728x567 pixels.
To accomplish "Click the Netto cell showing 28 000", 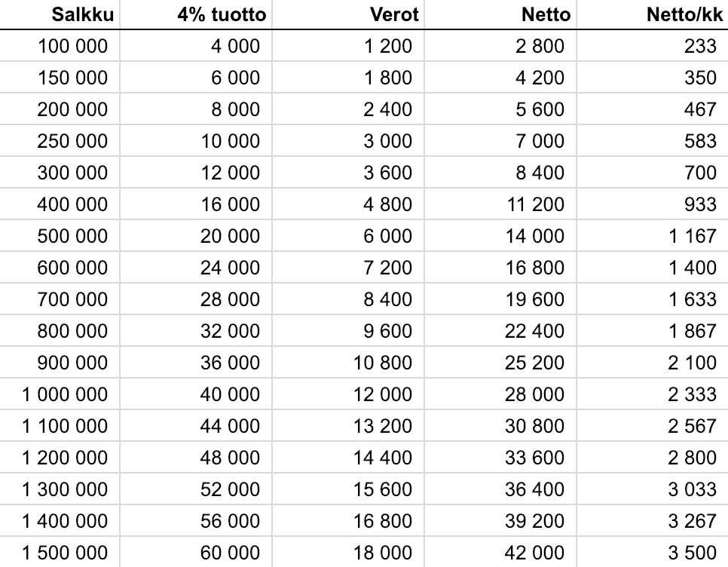I will 534,394.
